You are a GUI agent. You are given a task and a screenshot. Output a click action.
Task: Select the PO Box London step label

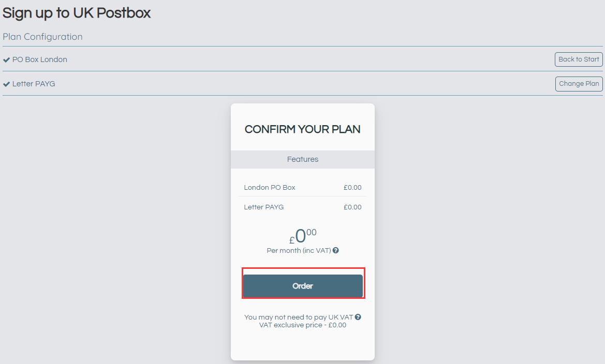click(40, 59)
